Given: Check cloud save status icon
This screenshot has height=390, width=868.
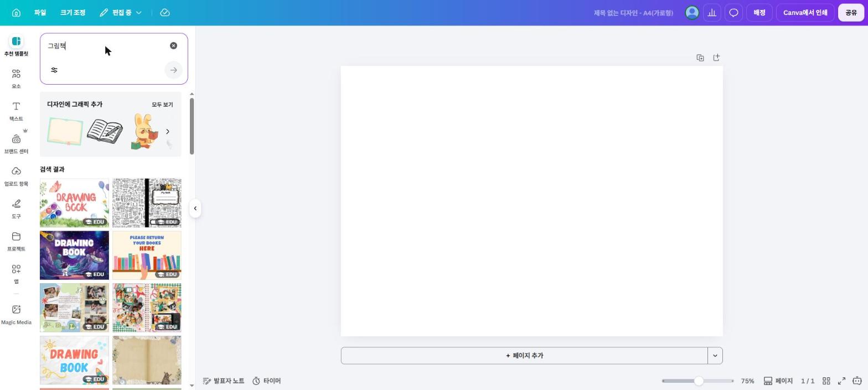Looking at the screenshot, I should (x=165, y=13).
